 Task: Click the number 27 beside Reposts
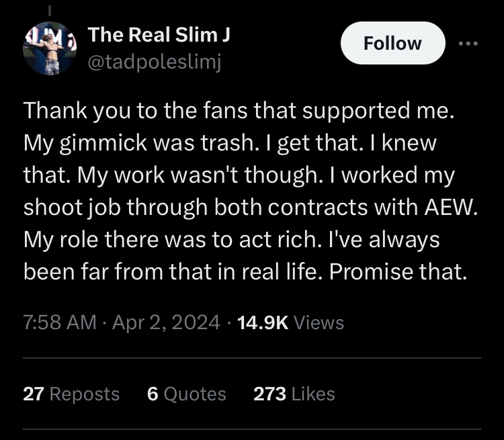tap(34, 394)
